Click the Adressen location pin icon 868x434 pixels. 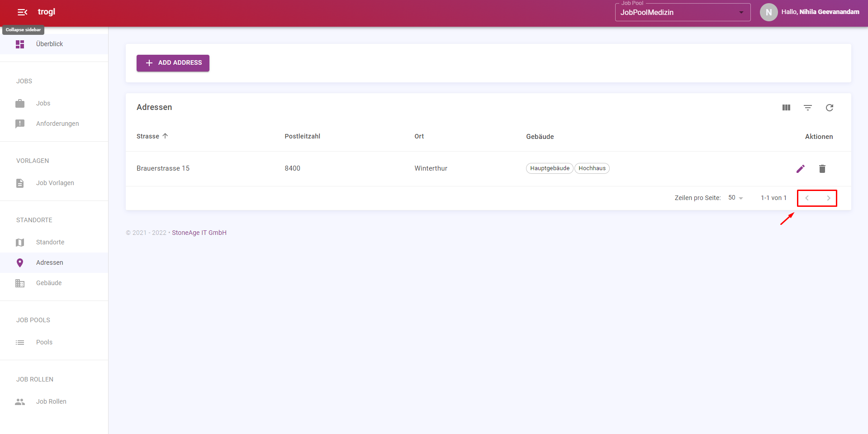tap(20, 262)
